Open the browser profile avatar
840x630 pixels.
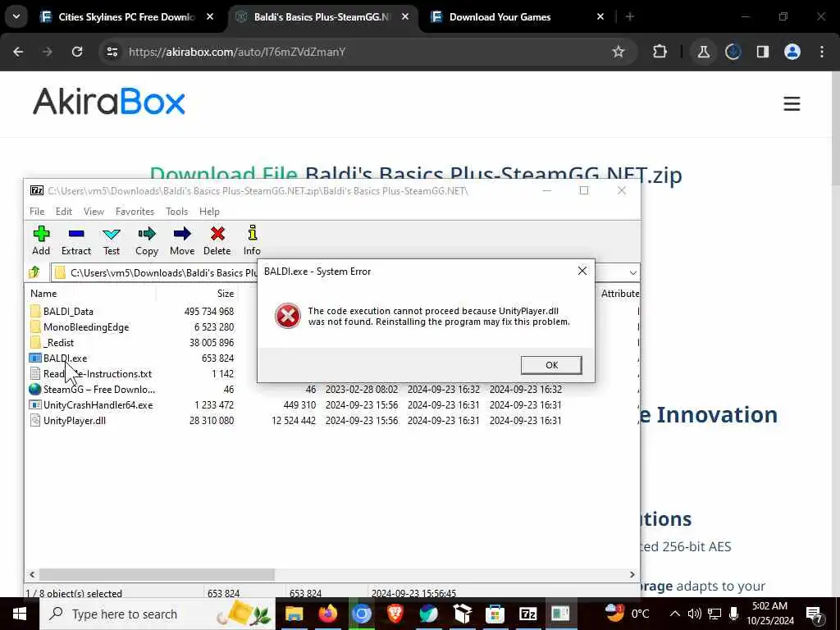click(x=792, y=52)
